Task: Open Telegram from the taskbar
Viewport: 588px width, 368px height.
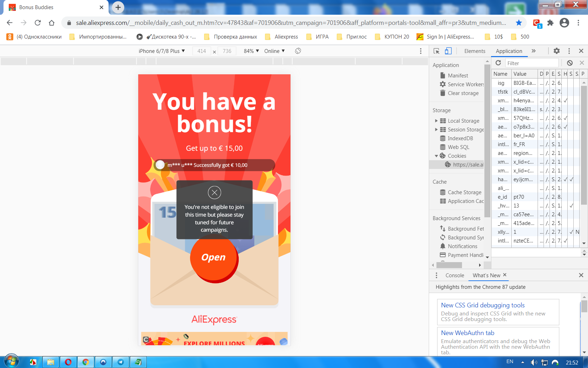Action: [121, 362]
